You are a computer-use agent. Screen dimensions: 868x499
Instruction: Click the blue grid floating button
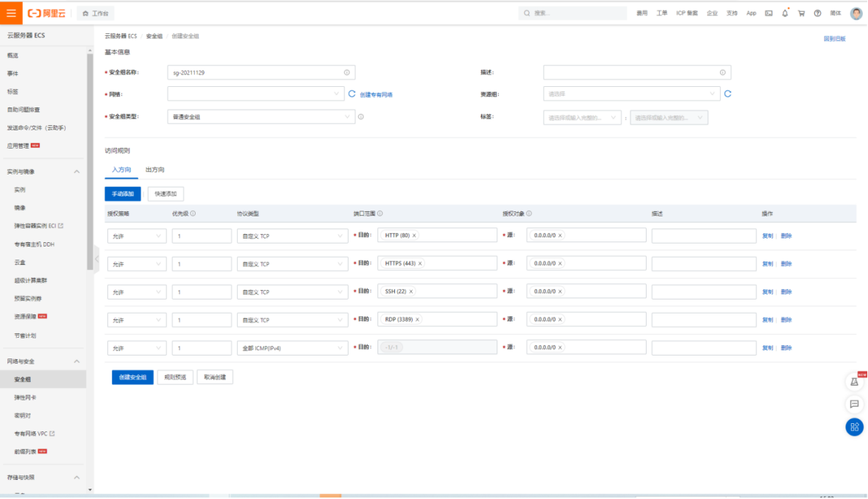854,427
